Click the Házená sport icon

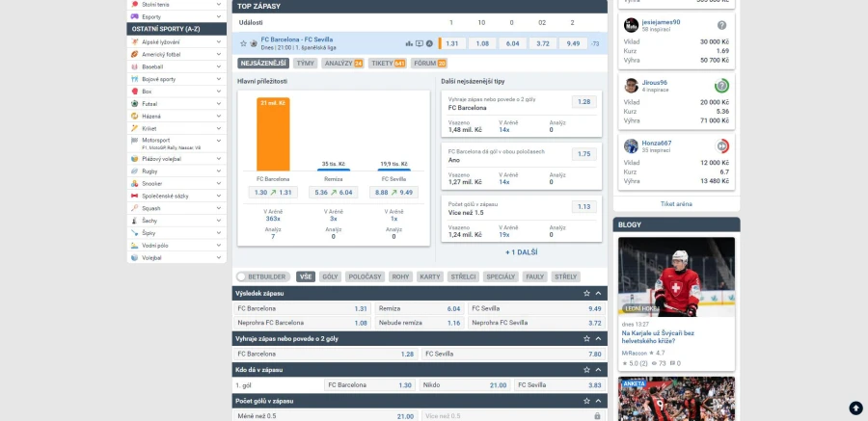point(134,117)
